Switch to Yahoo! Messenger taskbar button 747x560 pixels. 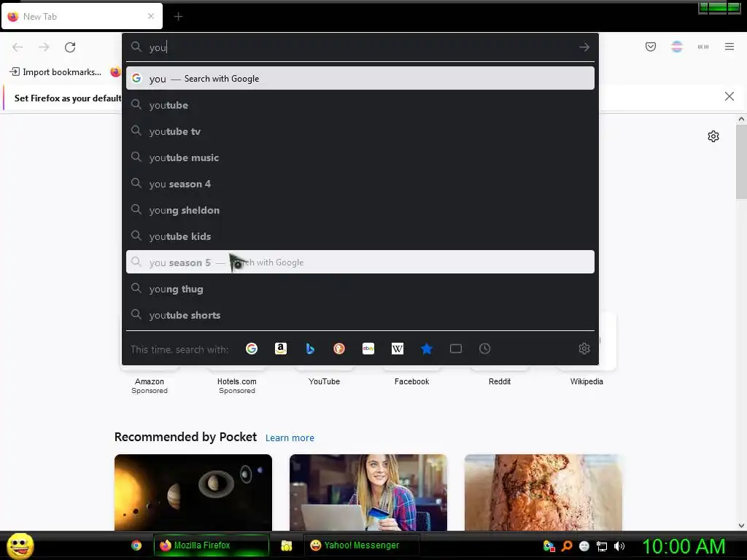pyautogui.click(x=362, y=545)
